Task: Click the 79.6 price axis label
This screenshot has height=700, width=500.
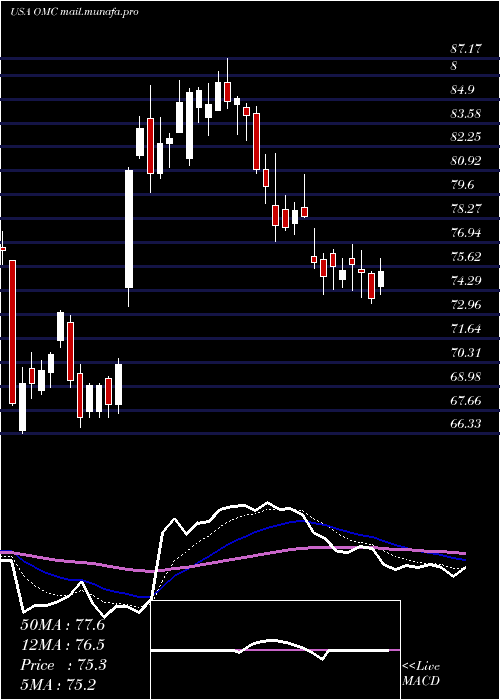Action: pos(462,185)
